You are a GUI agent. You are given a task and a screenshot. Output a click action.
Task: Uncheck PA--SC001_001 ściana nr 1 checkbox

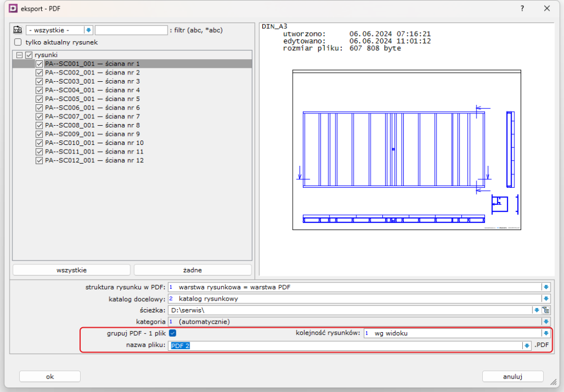click(x=39, y=64)
